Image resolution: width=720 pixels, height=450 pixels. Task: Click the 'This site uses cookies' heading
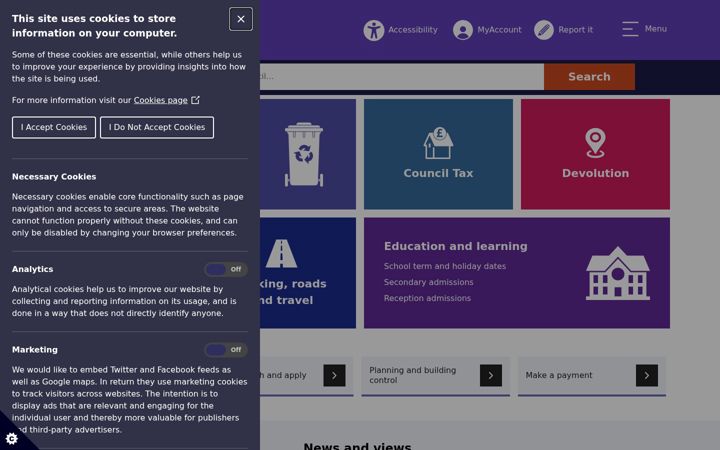[94, 26]
